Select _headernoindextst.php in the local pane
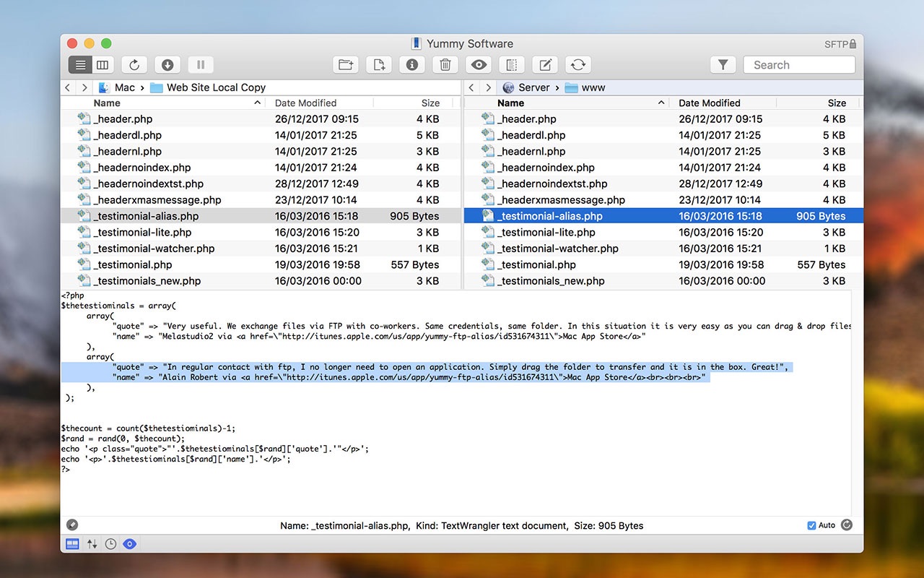This screenshot has width=924, height=578. 261,184
